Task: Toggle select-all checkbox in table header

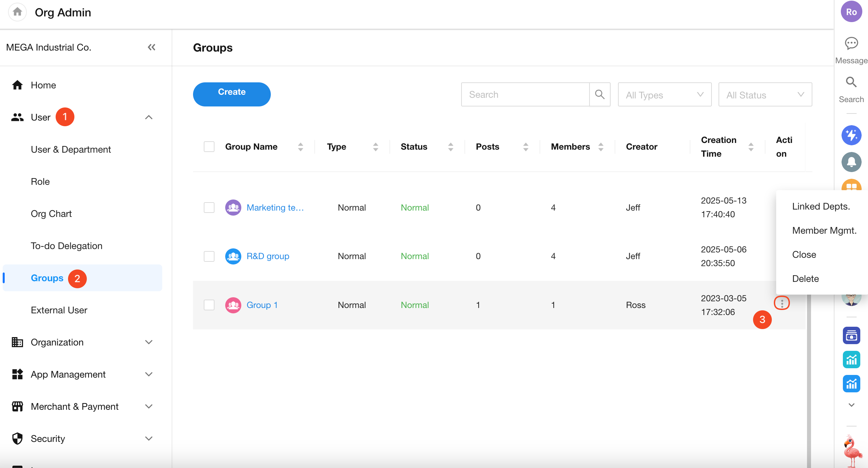Action: [x=209, y=147]
